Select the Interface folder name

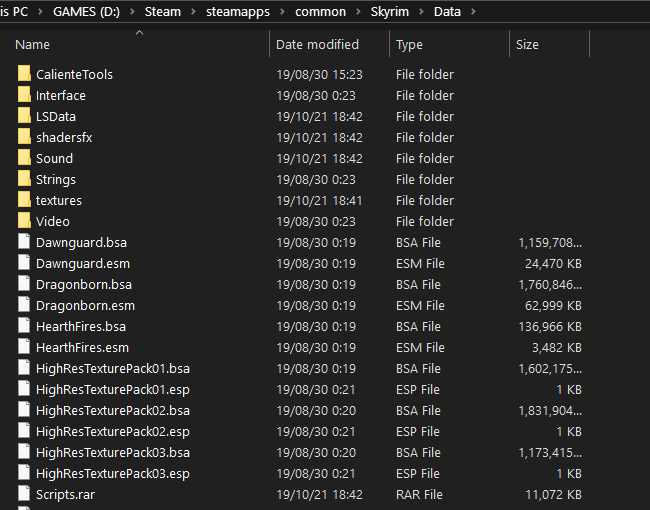pyautogui.click(x=61, y=95)
